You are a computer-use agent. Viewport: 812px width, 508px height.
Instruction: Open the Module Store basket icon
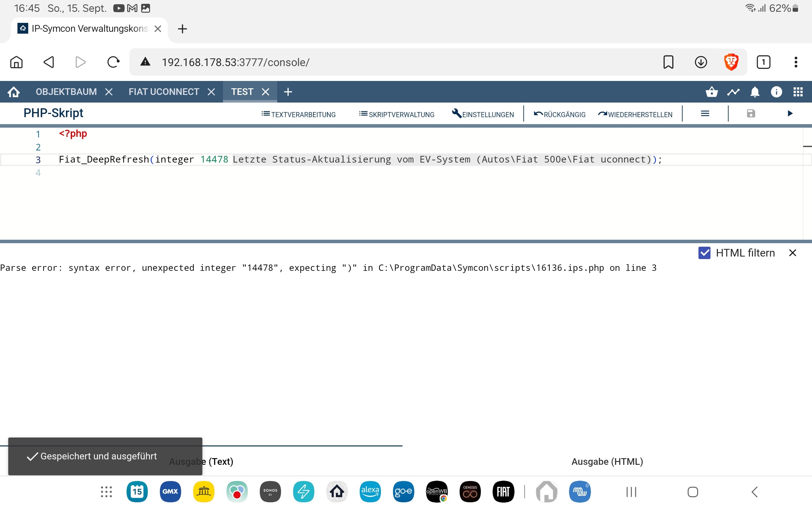coord(712,92)
